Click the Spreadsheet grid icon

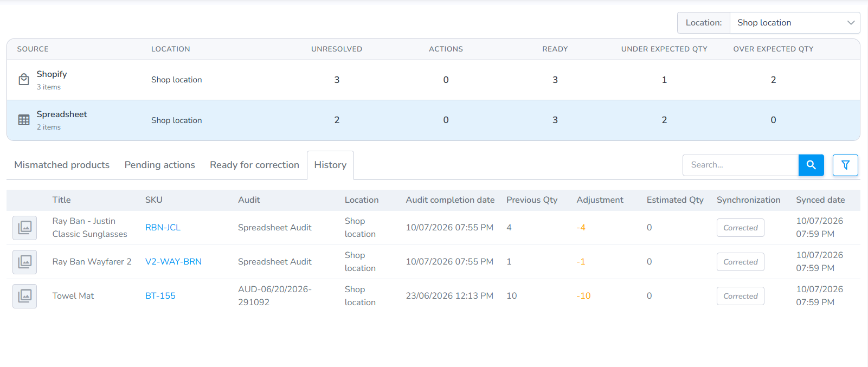tap(24, 120)
